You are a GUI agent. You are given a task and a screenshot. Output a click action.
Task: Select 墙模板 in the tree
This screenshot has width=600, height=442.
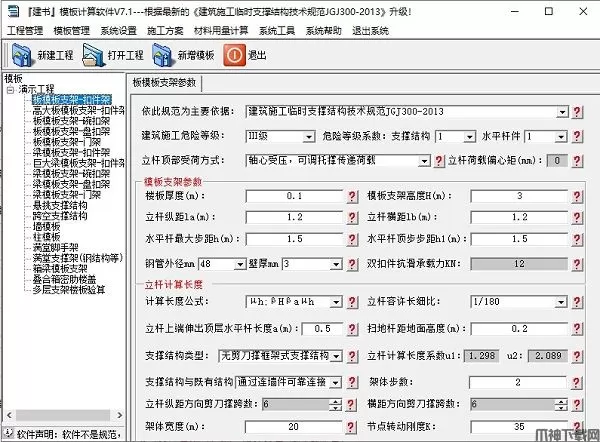tap(46, 227)
